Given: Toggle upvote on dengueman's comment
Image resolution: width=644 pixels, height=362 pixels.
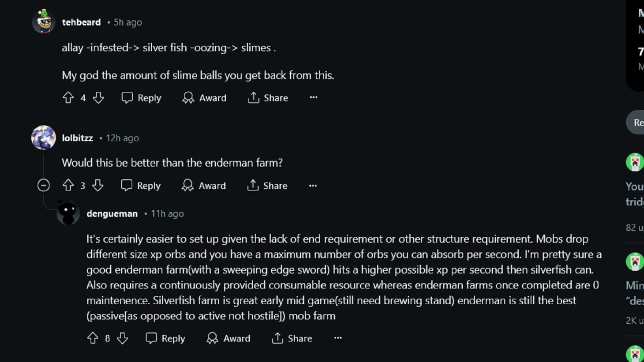Looking at the screenshot, I should tap(93, 338).
